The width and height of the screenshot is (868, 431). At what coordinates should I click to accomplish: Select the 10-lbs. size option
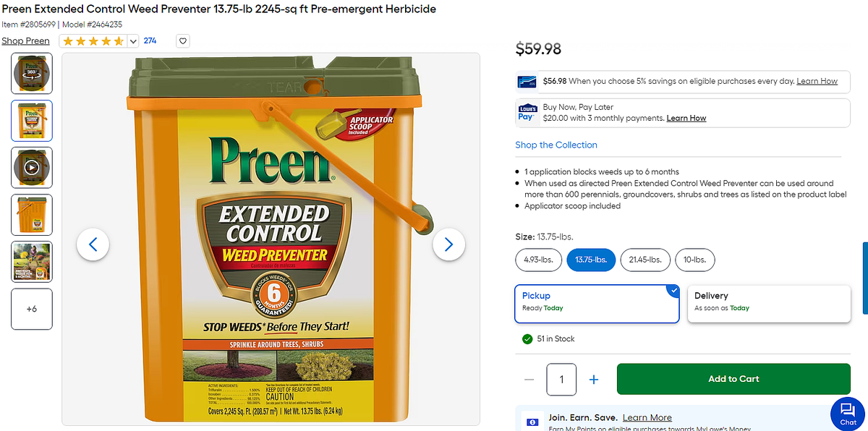[x=695, y=260]
